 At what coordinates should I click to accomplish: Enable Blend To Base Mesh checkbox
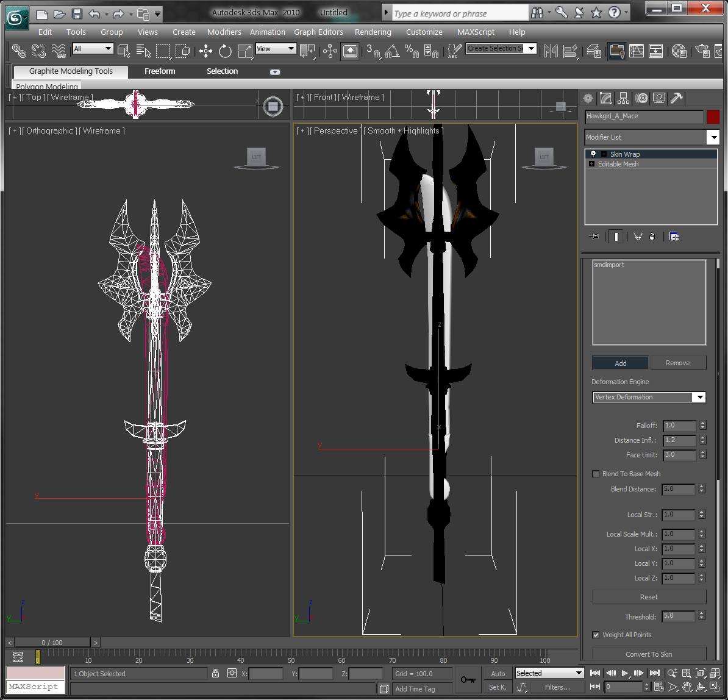[x=596, y=474]
